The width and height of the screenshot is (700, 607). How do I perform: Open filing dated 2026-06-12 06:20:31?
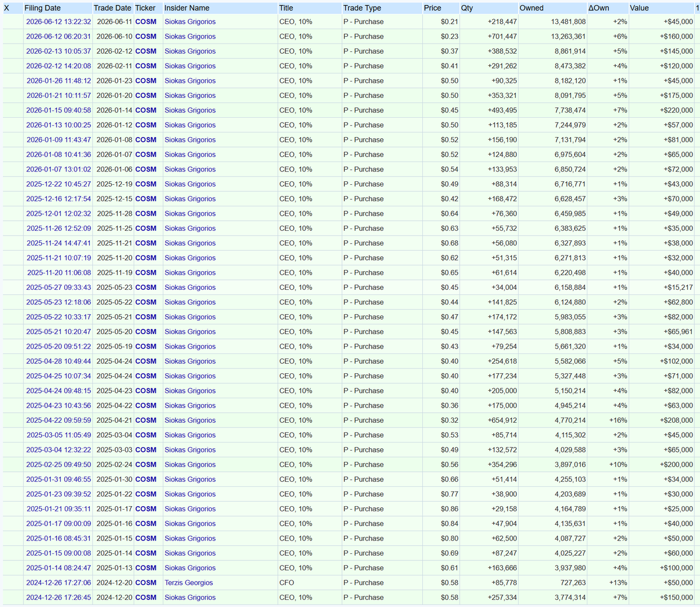point(58,36)
